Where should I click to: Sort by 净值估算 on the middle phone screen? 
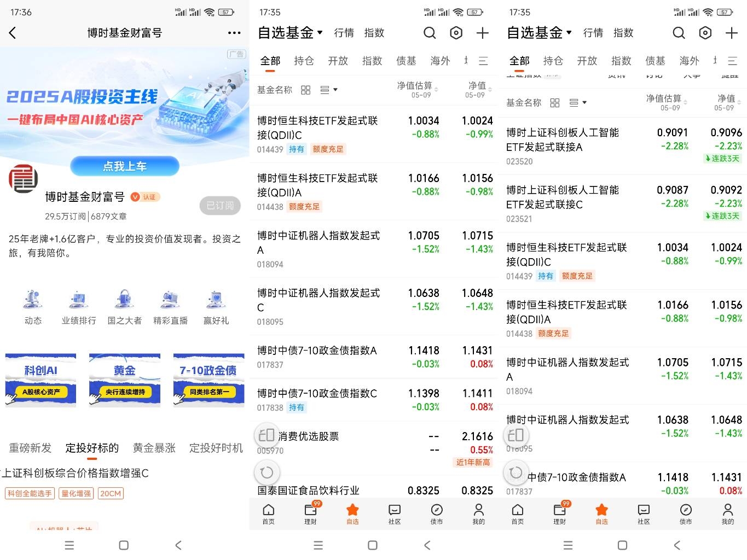418,90
